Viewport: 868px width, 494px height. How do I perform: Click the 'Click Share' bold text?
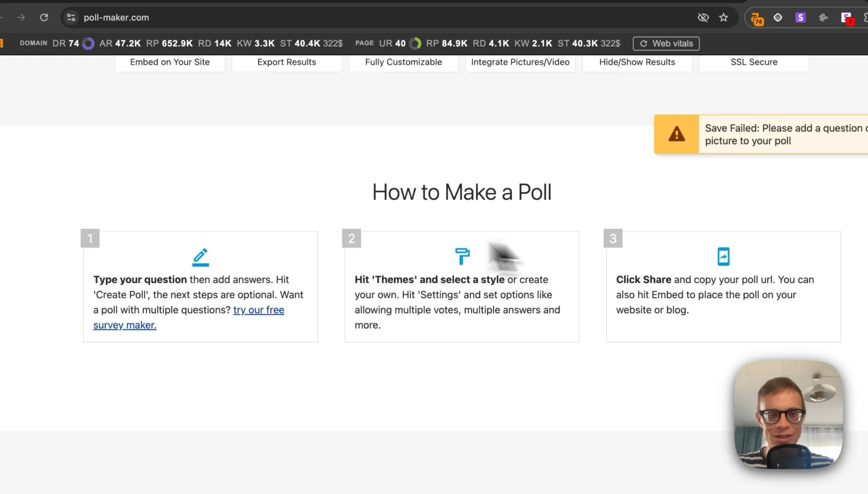pyautogui.click(x=644, y=279)
